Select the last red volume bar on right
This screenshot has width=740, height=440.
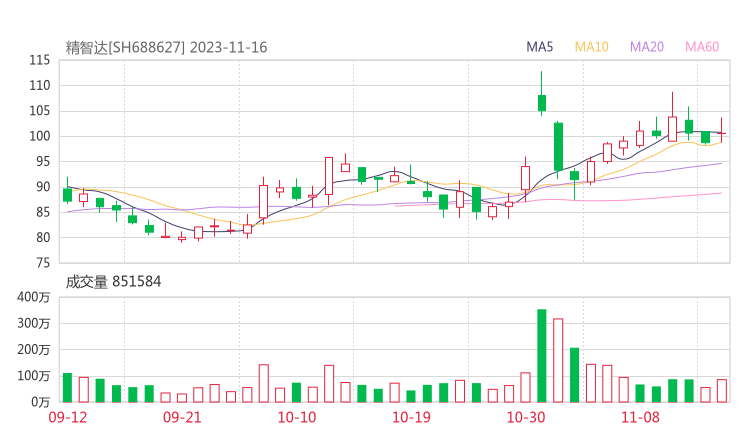click(x=722, y=391)
